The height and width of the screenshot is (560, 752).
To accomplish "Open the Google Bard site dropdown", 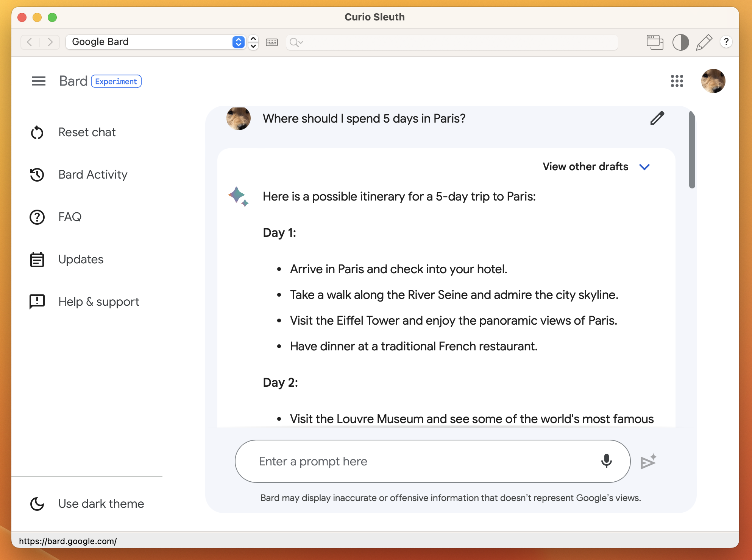I will point(156,42).
